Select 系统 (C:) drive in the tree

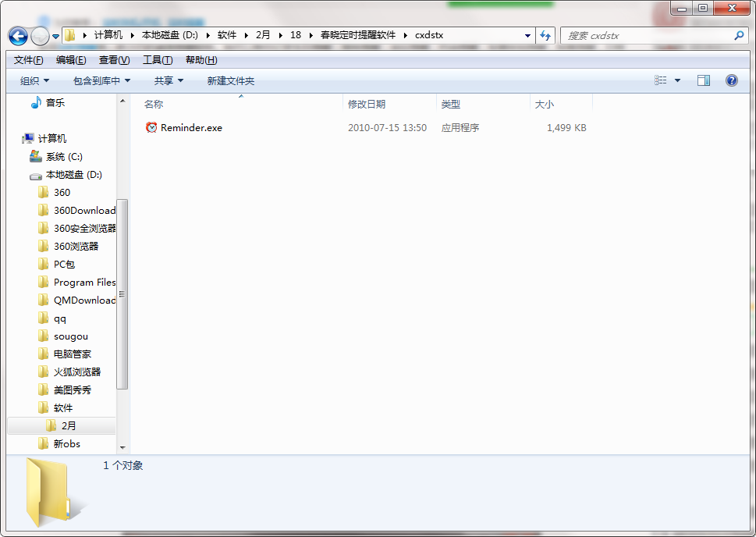[64, 157]
